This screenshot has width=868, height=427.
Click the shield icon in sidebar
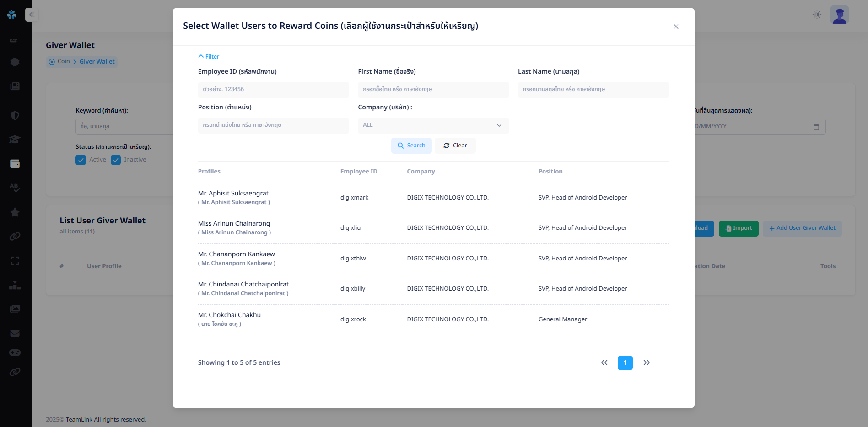[x=15, y=115]
